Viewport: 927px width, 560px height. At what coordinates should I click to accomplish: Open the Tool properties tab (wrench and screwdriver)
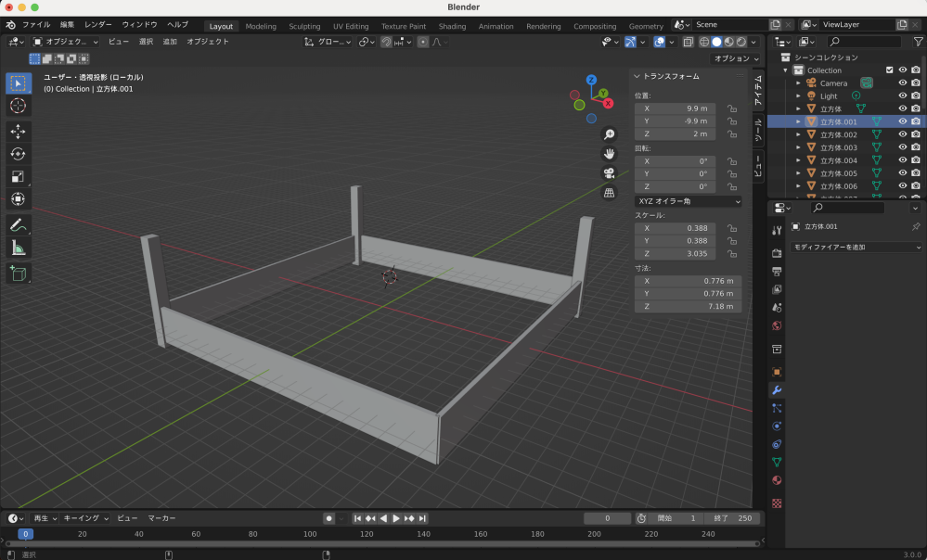click(x=777, y=230)
